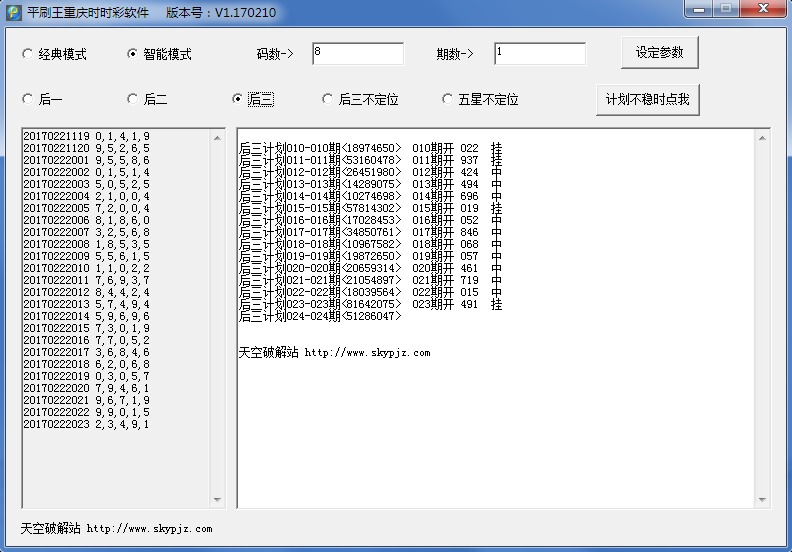Minimize the application window
792x552 pixels.
699,10
